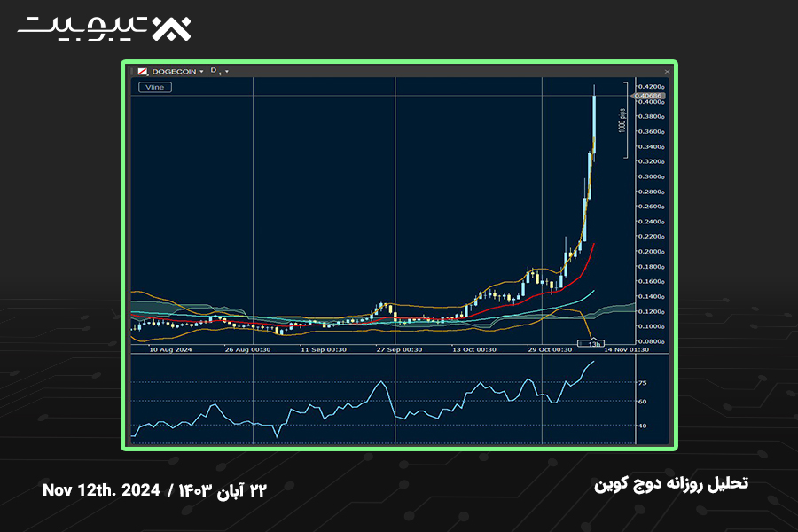This screenshot has width=798, height=532.
Task: Click the تحلیل روزانه دوج کوین title
Action: (671, 483)
